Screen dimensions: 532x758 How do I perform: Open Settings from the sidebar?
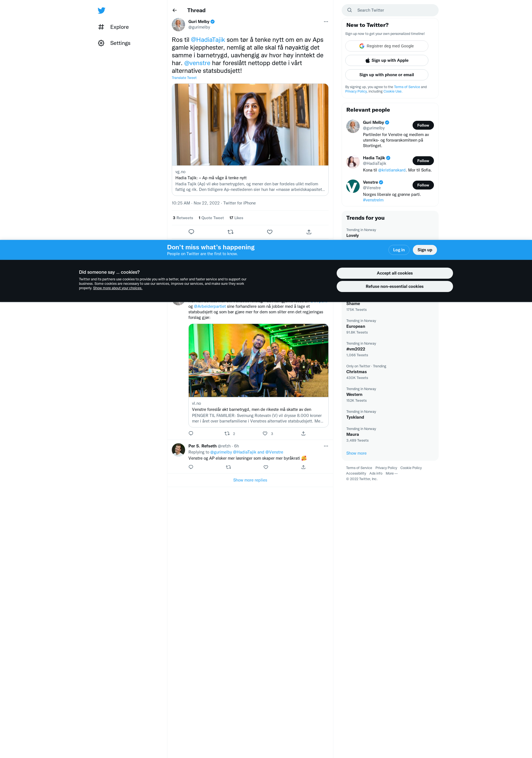click(114, 43)
